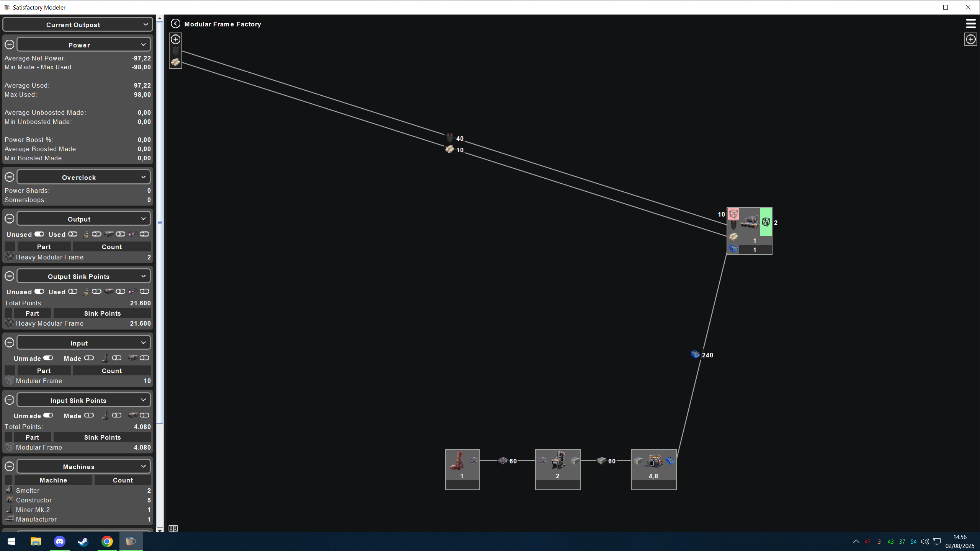Open the Current Outpost dropdown
The image size is (980, 551).
(78, 24)
